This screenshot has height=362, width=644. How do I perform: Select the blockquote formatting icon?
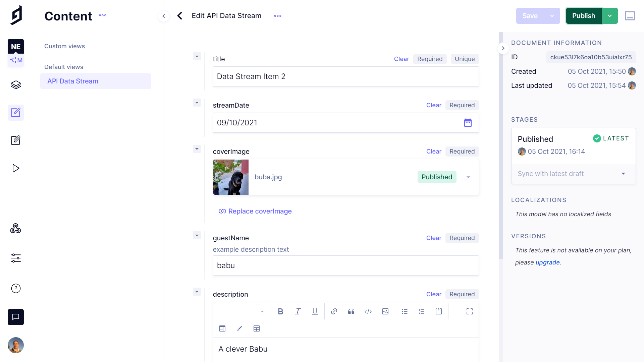point(351,312)
